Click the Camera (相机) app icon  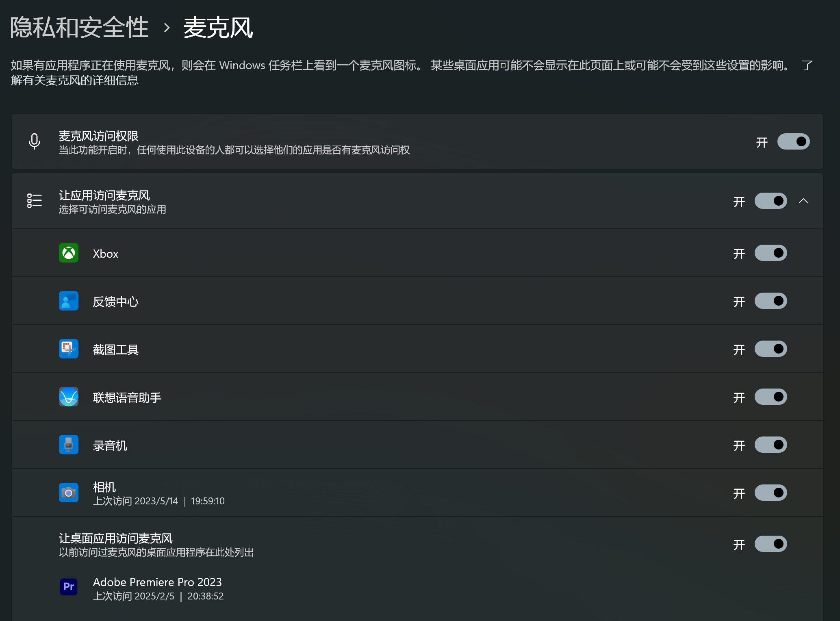(x=69, y=493)
